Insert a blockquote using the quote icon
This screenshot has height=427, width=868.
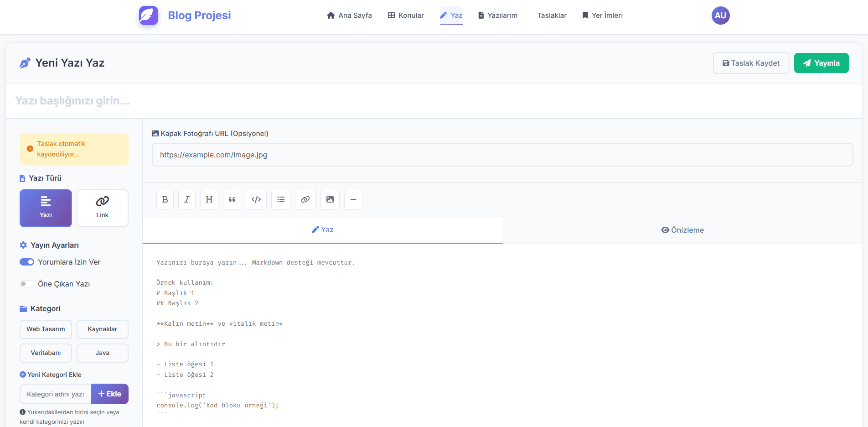click(232, 199)
